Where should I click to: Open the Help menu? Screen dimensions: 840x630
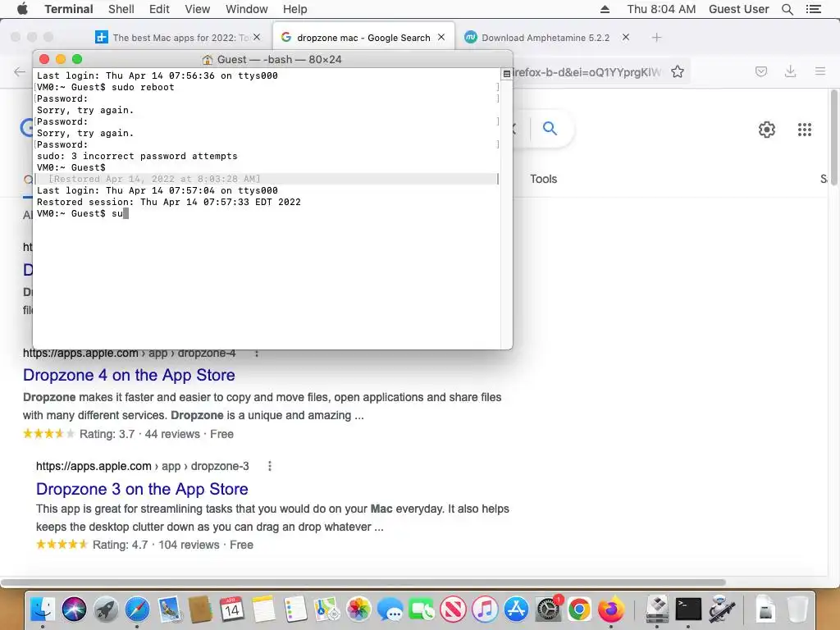[x=295, y=9]
